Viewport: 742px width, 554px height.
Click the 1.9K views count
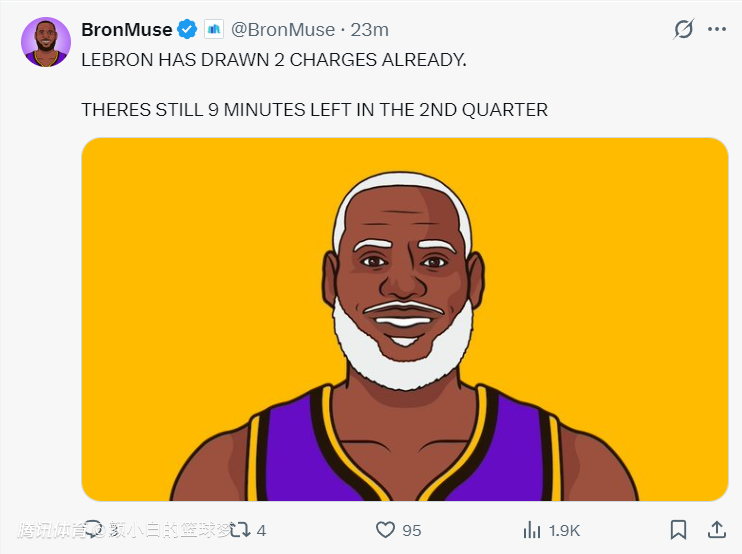click(x=564, y=530)
